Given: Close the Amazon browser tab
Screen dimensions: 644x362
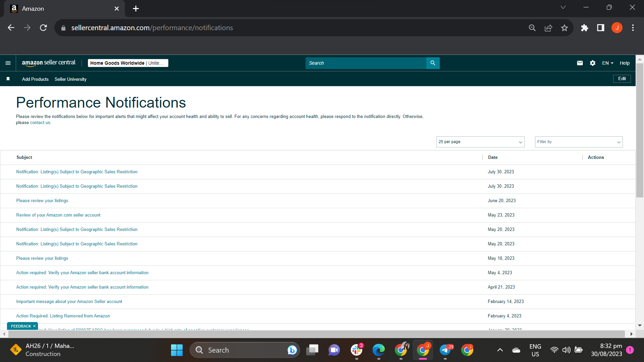Looking at the screenshot, I should pyautogui.click(x=117, y=9).
